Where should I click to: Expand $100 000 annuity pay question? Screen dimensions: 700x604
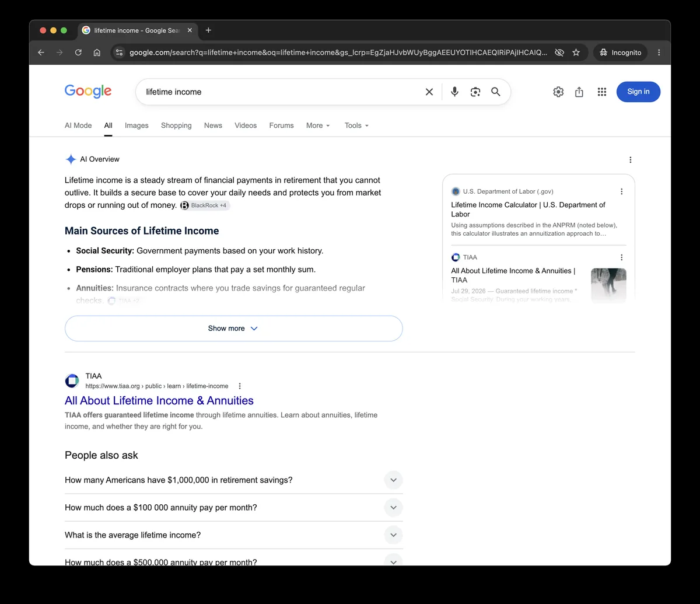(x=233, y=508)
